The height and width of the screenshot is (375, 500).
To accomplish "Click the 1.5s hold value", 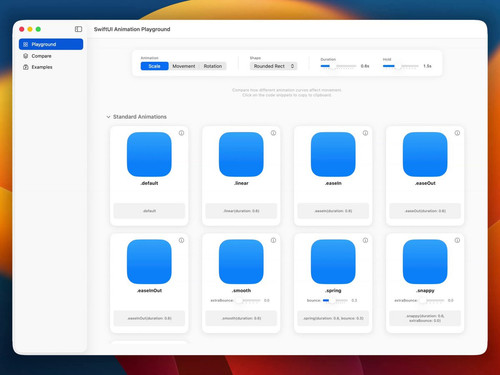I will tap(427, 66).
